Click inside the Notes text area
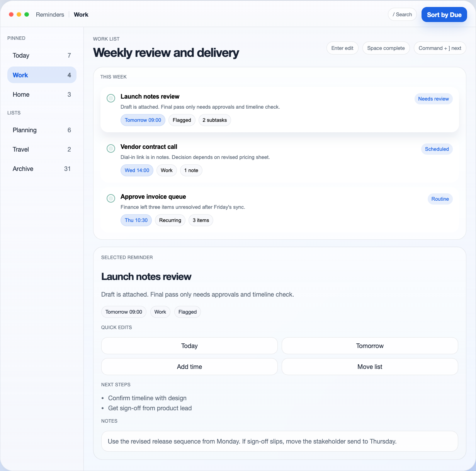Image resolution: width=476 pixels, height=471 pixels. 279,441
